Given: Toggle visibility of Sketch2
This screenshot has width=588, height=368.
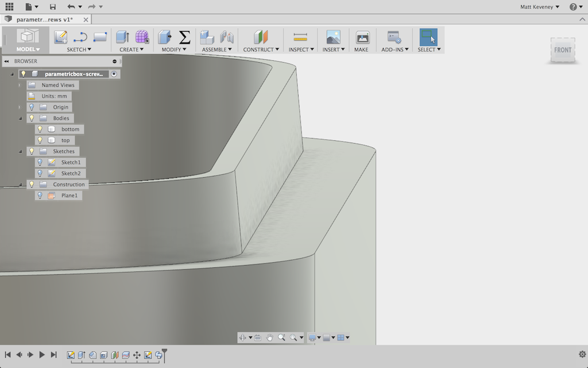Looking at the screenshot, I should click(40, 173).
